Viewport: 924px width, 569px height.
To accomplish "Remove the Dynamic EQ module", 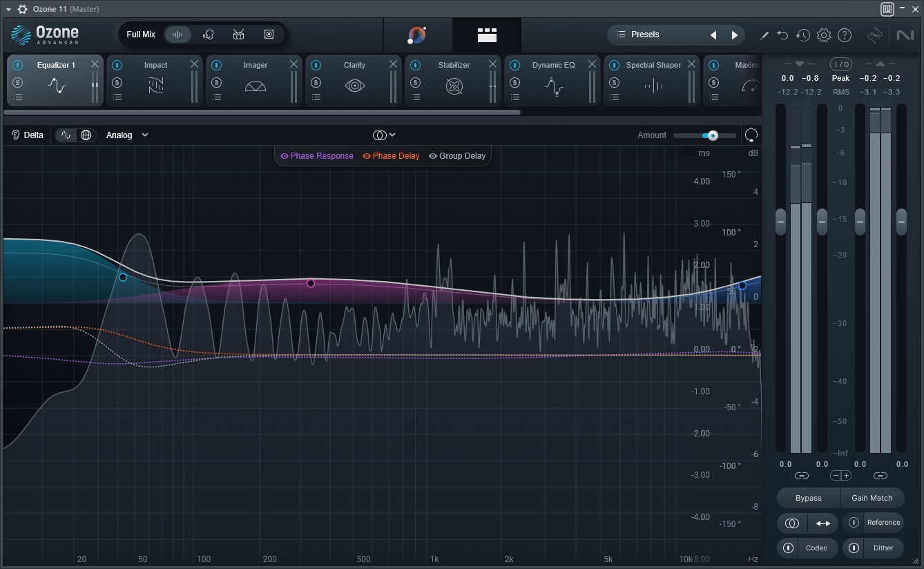I will (x=592, y=64).
